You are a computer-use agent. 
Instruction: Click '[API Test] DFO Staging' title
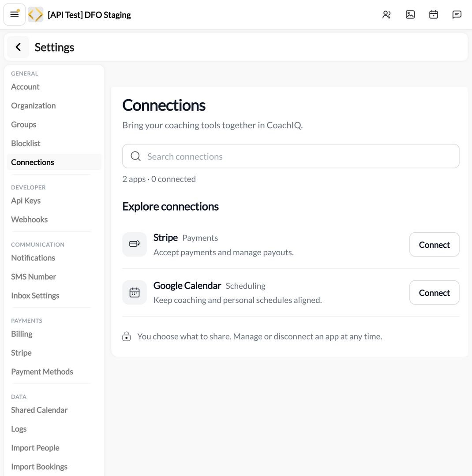[90, 15]
